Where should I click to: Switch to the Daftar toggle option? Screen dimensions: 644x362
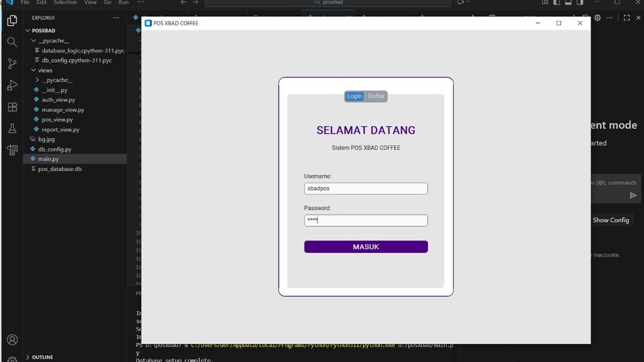click(x=376, y=97)
